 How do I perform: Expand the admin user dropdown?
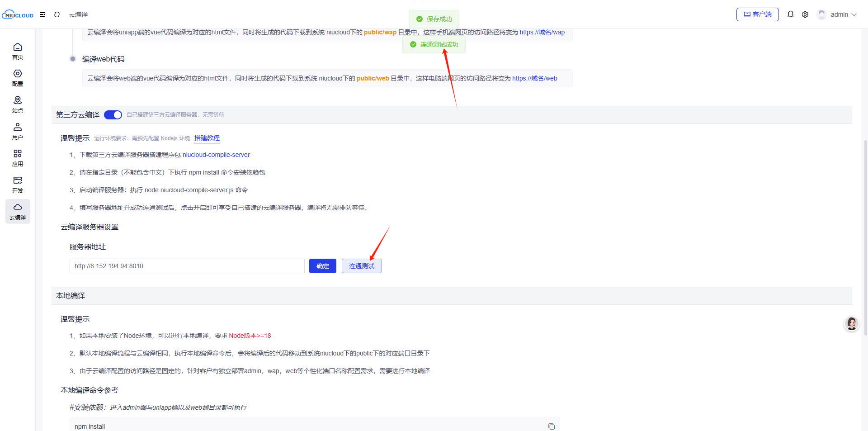click(x=838, y=14)
